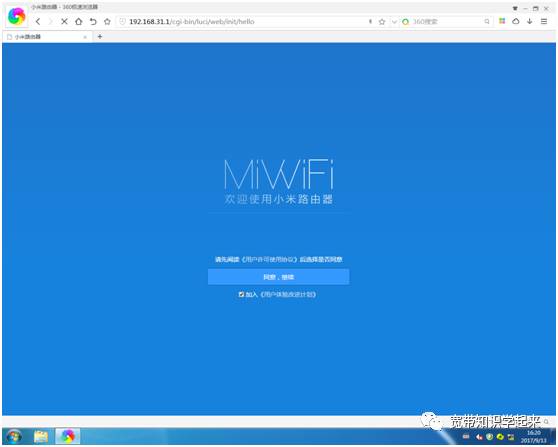This screenshot has height=447, width=558.
Task: Bookmark the page with the address bar star
Action: click(382, 22)
